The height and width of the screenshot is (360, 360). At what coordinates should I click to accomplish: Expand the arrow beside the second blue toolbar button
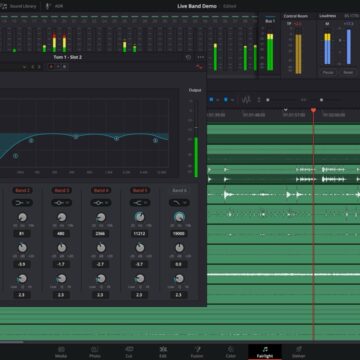[232, 100]
